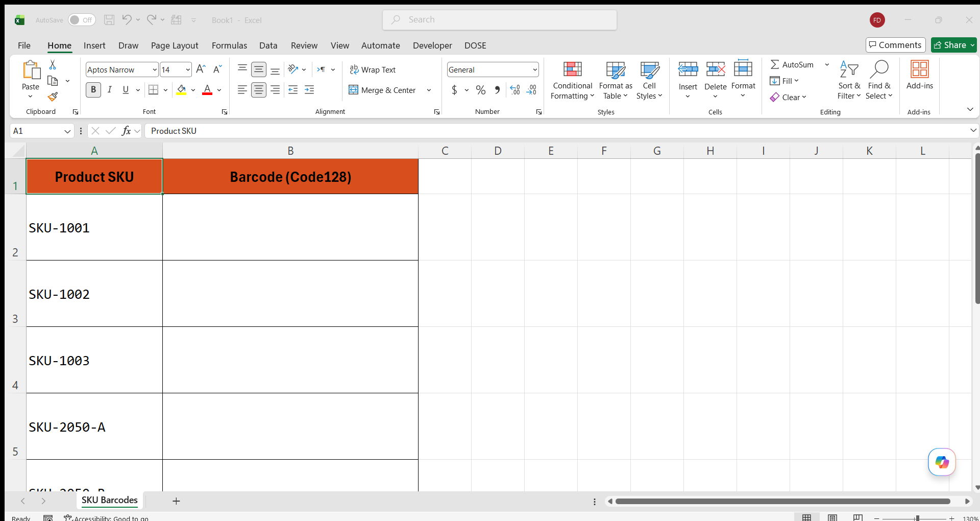Image resolution: width=980 pixels, height=521 pixels.
Task: Expand the Name Box dropdown arrow
Action: (67, 131)
